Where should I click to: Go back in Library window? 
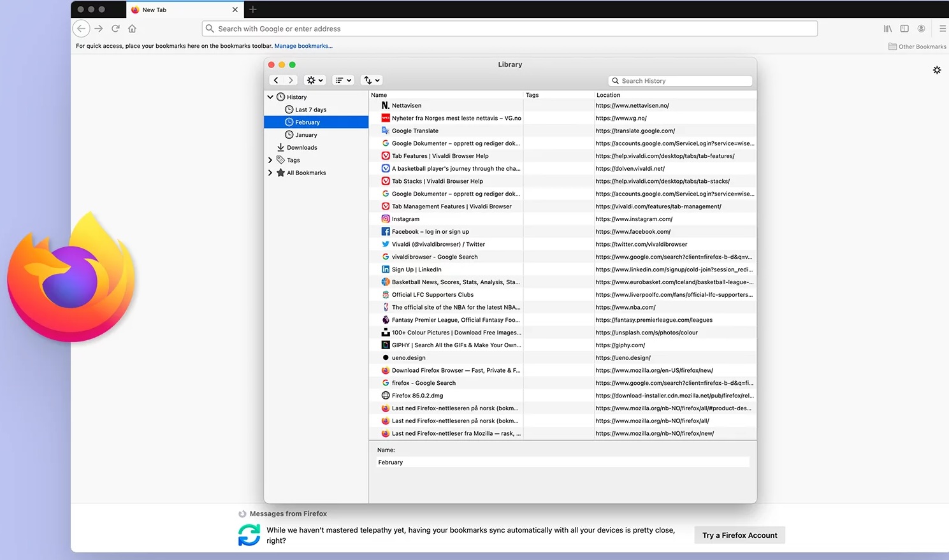276,80
